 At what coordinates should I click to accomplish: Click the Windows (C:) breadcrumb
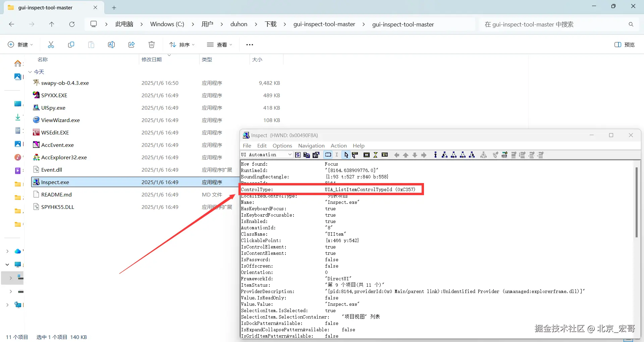(167, 24)
